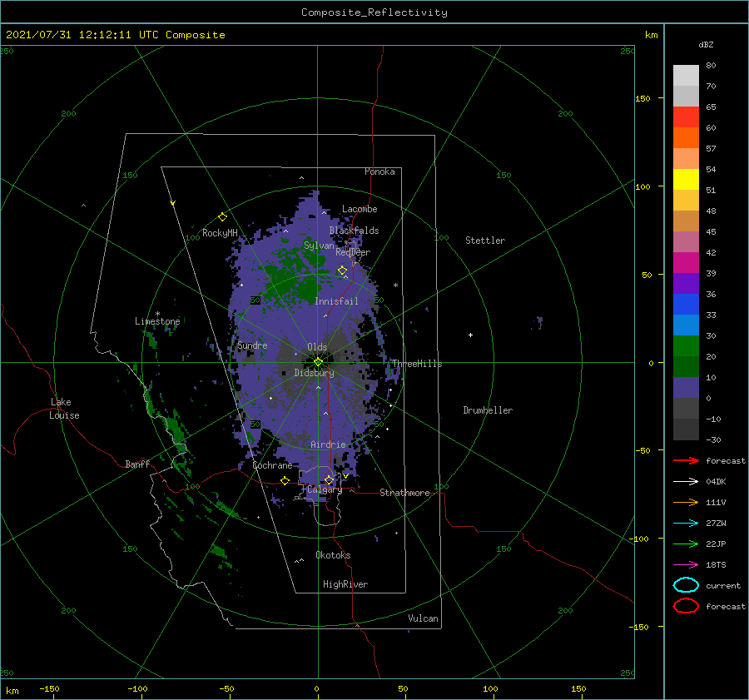
Task: Click the Innisfail city label
Action: [x=336, y=301]
